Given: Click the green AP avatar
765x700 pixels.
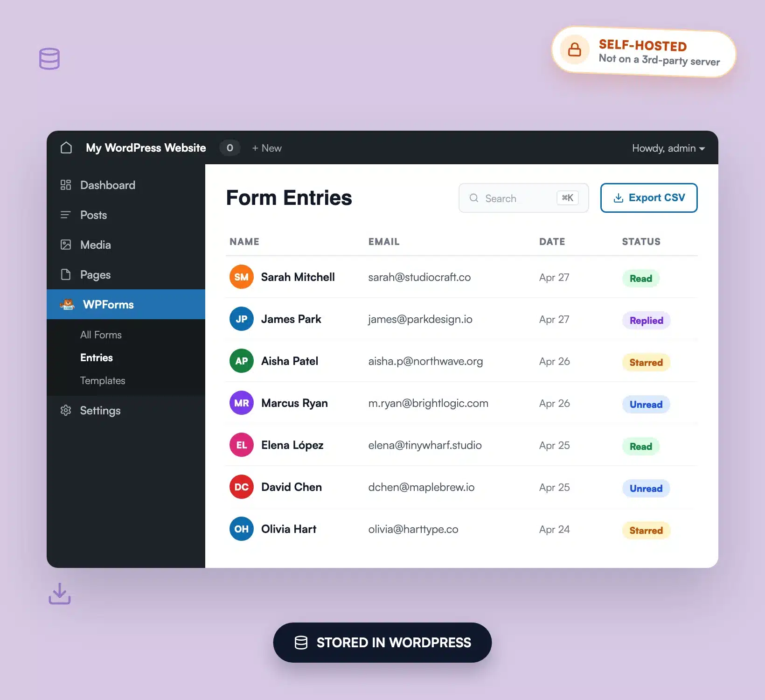Looking at the screenshot, I should (242, 361).
